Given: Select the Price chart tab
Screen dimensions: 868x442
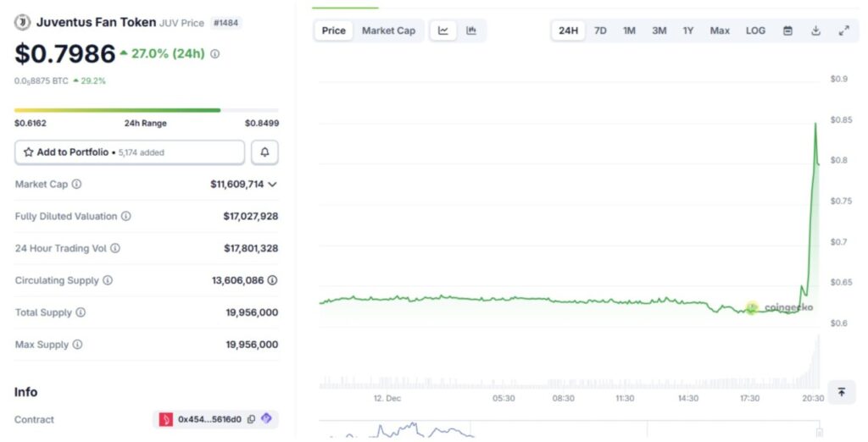Looking at the screenshot, I should tap(333, 30).
